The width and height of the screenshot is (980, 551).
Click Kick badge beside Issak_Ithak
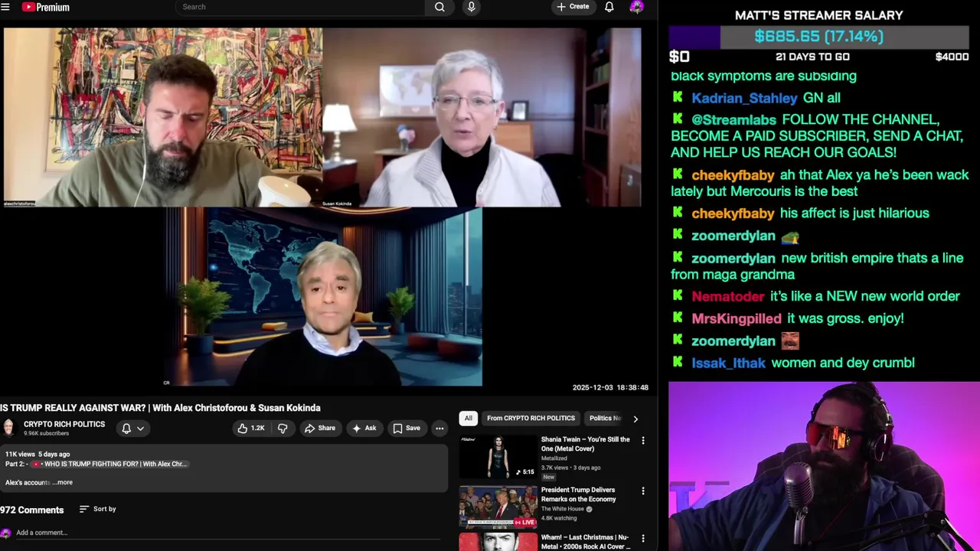677,362
